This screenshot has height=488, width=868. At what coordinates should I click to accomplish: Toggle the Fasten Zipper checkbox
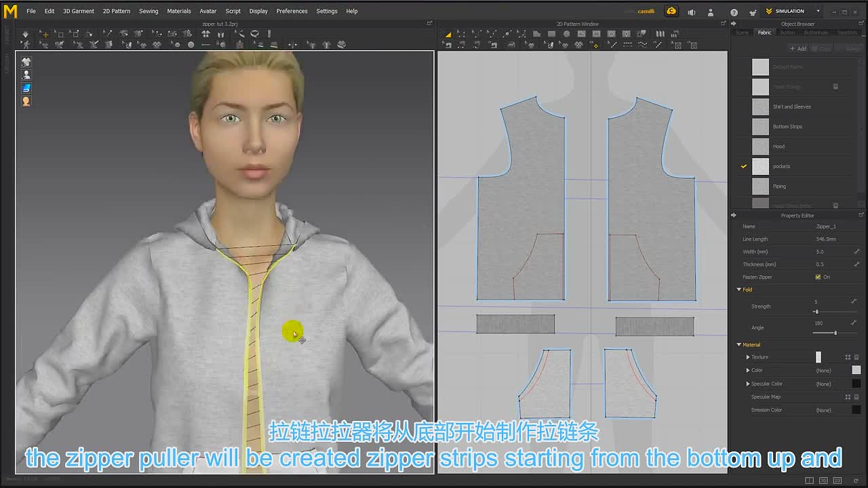coord(818,277)
